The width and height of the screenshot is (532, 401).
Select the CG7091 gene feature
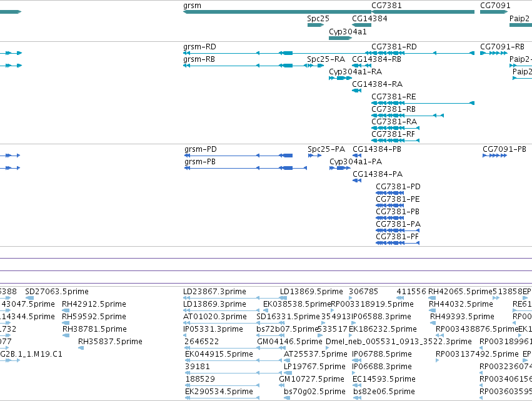[x=494, y=12]
